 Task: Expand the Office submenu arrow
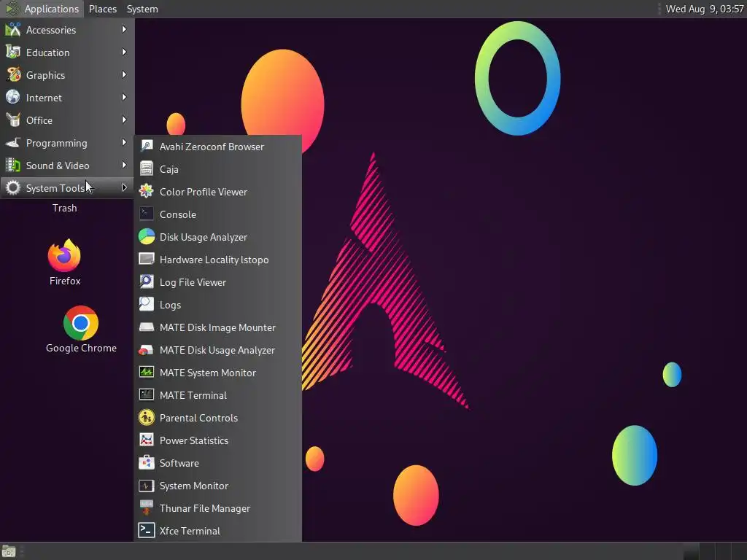[x=124, y=120]
